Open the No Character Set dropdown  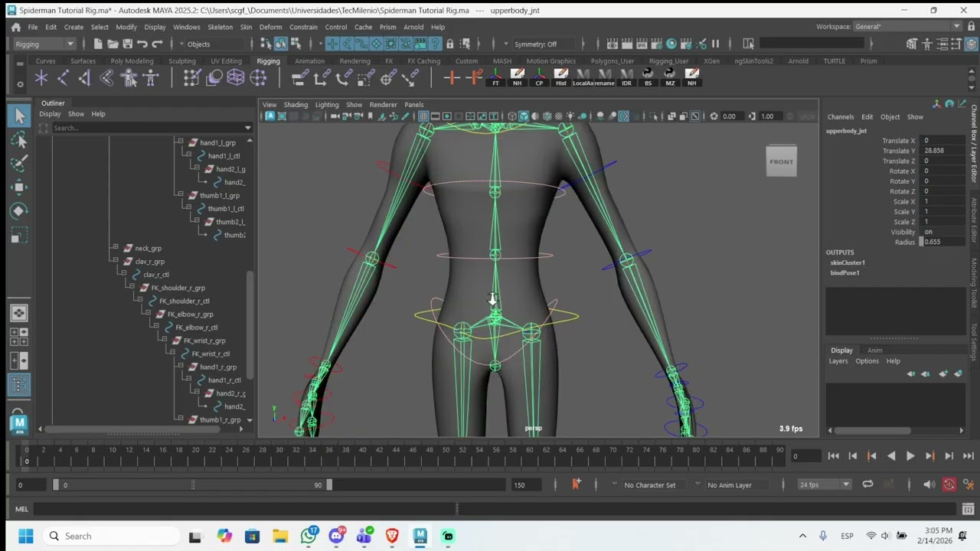tap(650, 484)
